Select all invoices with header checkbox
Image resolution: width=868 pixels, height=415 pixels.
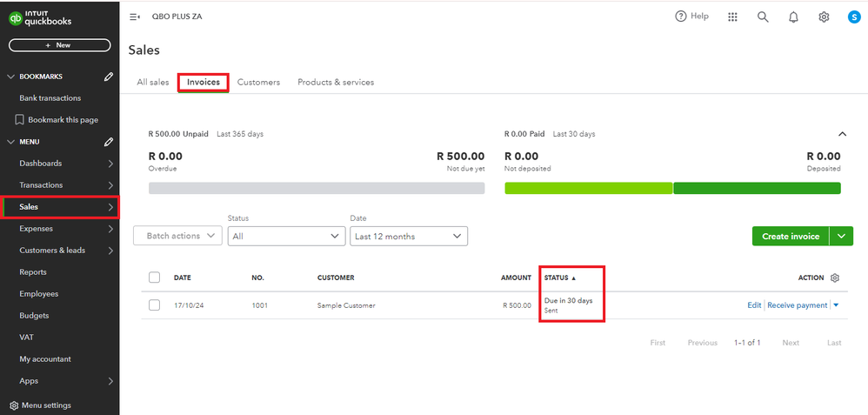pos(155,278)
